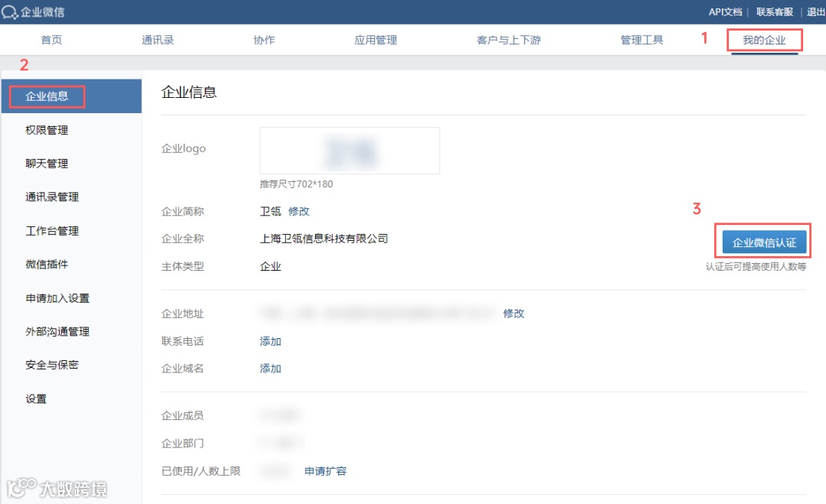Screen dimensions: 826x504
Task: Open the 首页 tab
Action: pos(52,40)
